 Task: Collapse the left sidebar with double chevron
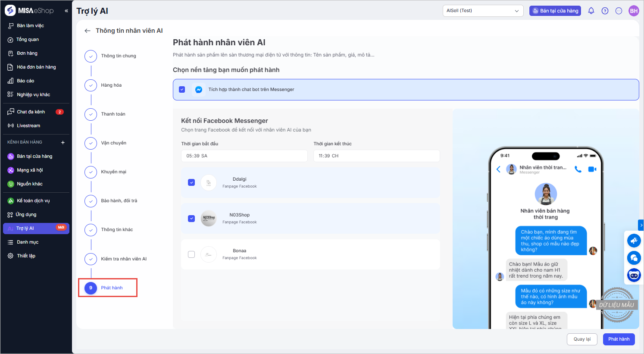click(x=66, y=11)
